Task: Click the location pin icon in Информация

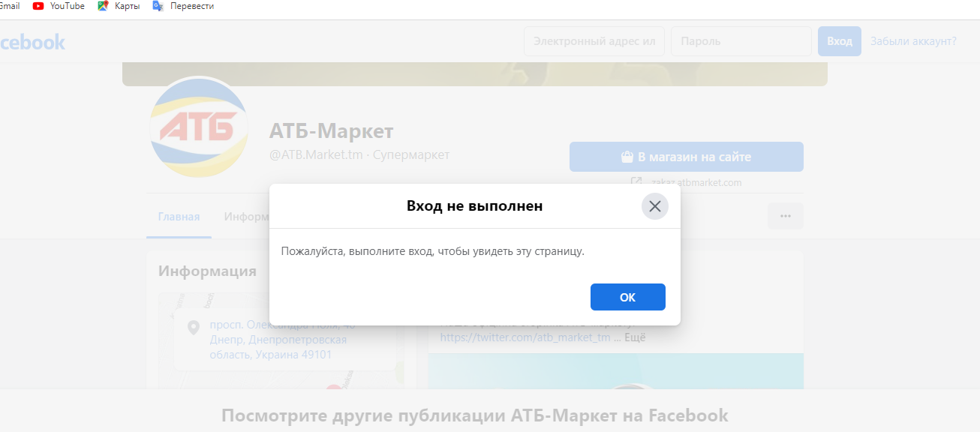Action: click(x=194, y=328)
